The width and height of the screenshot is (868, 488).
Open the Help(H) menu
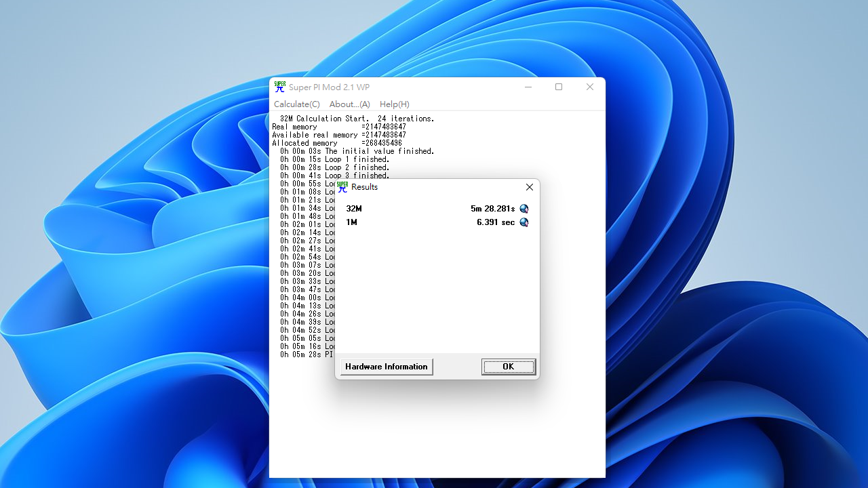[394, 104]
